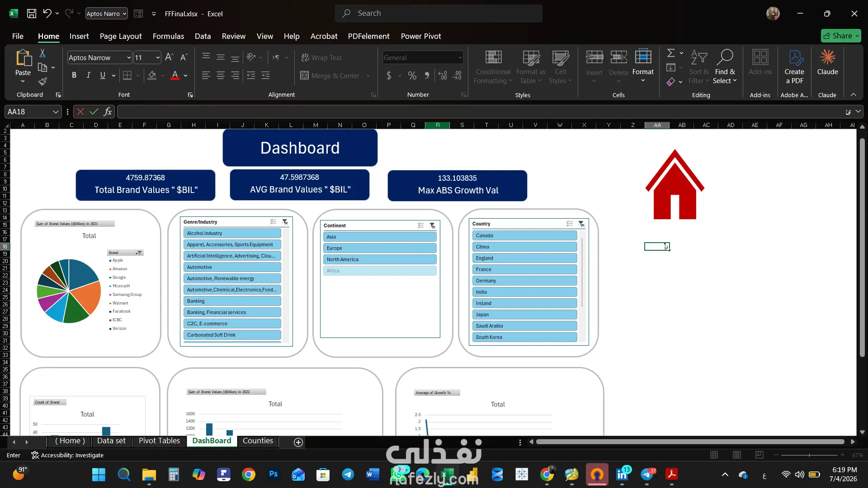
Task: Click the Save icon in title bar
Action: [x=32, y=14]
